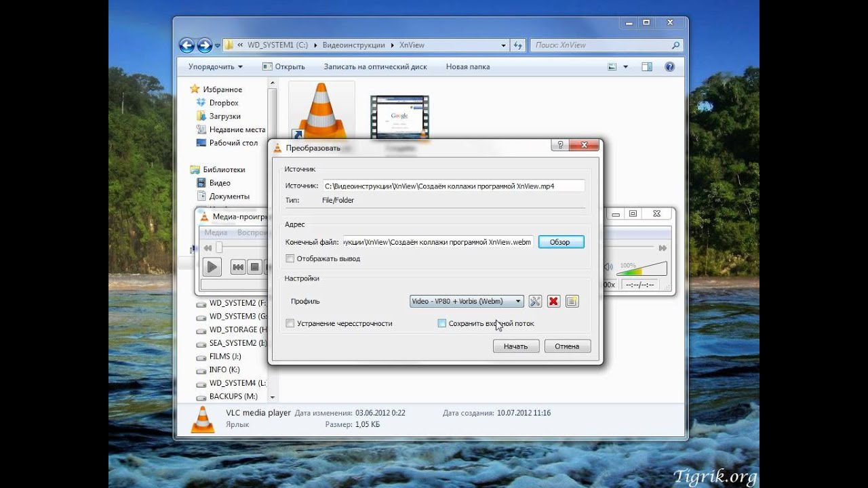This screenshot has width=868, height=488.
Task: Click Записать на оптический диск
Action: point(375,67)
